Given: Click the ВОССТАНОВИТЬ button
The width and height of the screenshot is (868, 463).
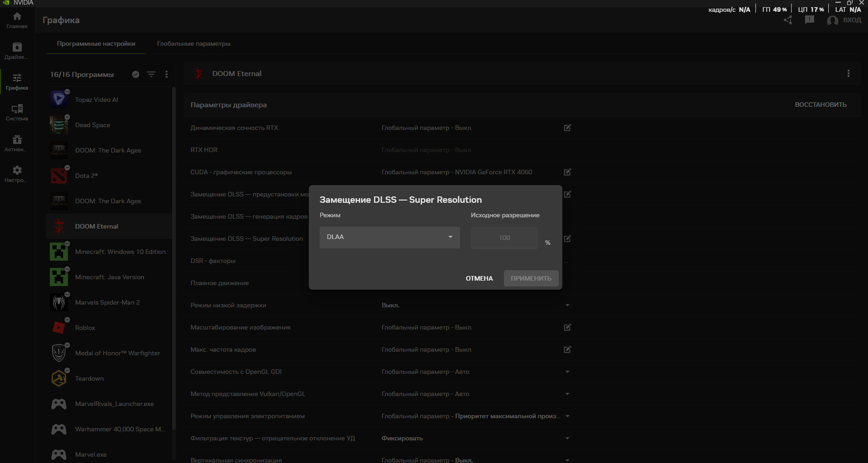Looking at the screenshot, I should (820, 105).
